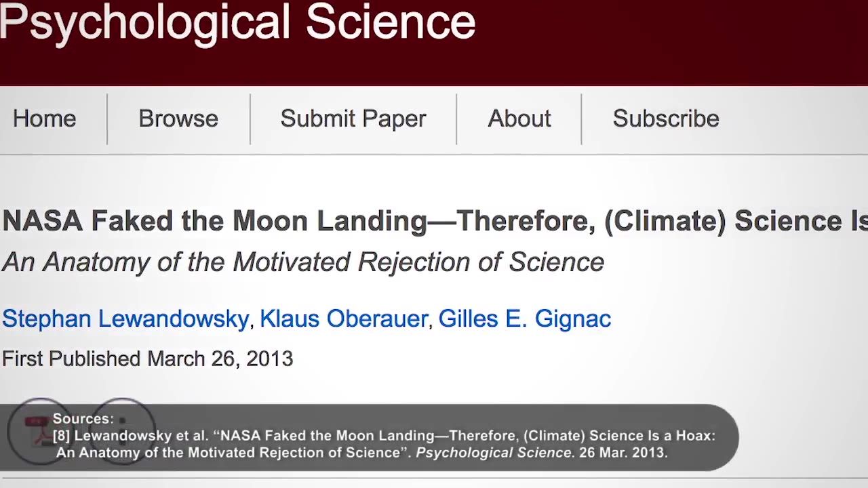Click the Psychological Science journal title

[237, 22]
